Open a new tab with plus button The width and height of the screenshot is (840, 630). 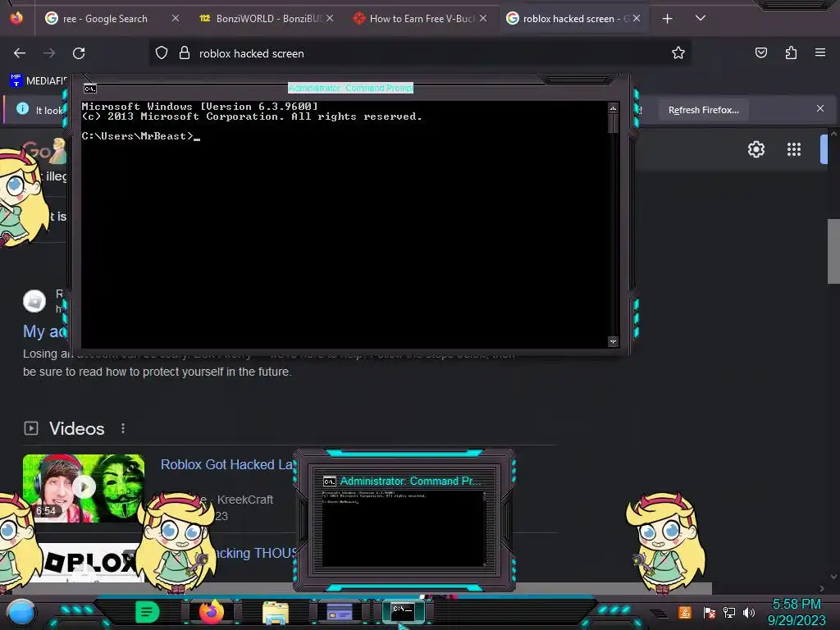click(x=667, y=19)
